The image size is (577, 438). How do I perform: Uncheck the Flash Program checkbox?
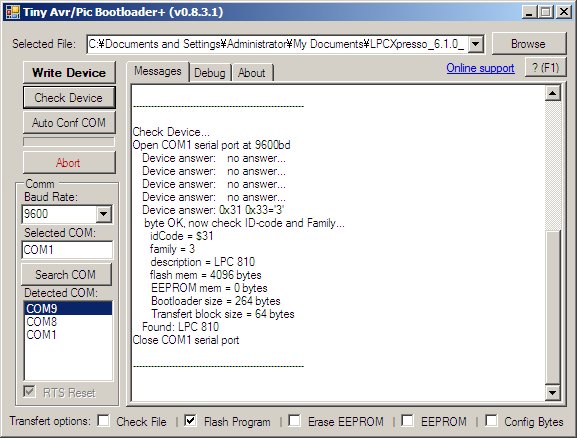[190, 420]
